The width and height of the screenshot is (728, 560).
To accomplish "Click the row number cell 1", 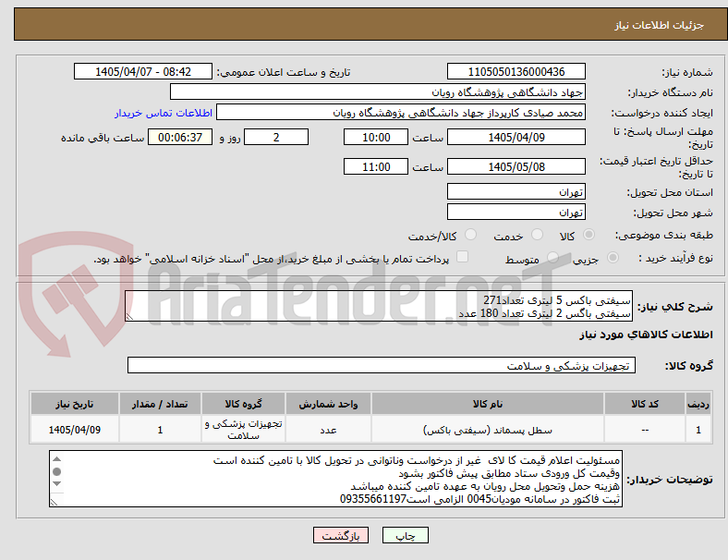I will [x=698, y=430].
